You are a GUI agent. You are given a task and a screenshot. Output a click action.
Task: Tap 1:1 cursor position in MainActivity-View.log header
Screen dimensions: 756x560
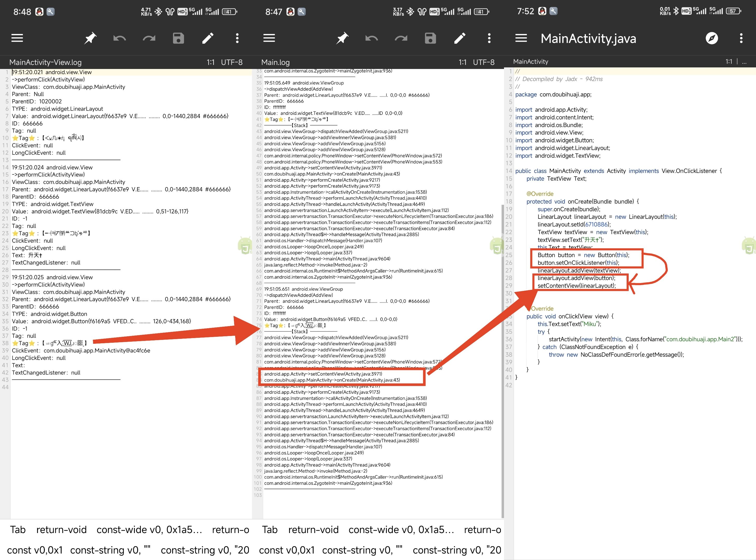[x=211, y=62]
